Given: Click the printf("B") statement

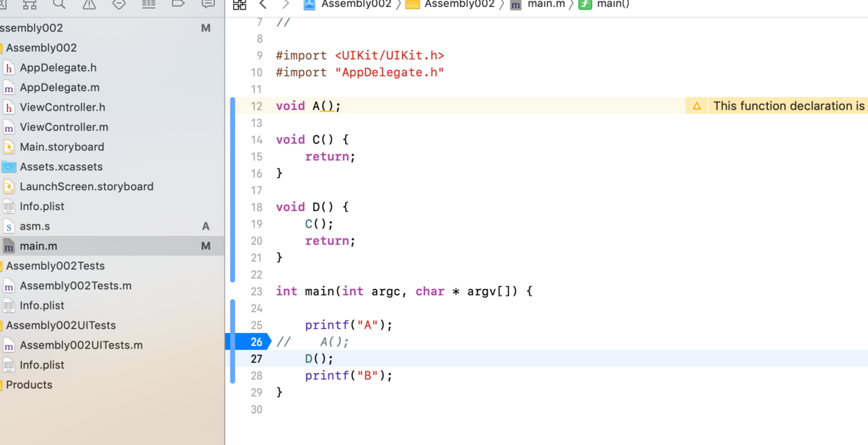Looking at the screenshot, I should point(349,376).
